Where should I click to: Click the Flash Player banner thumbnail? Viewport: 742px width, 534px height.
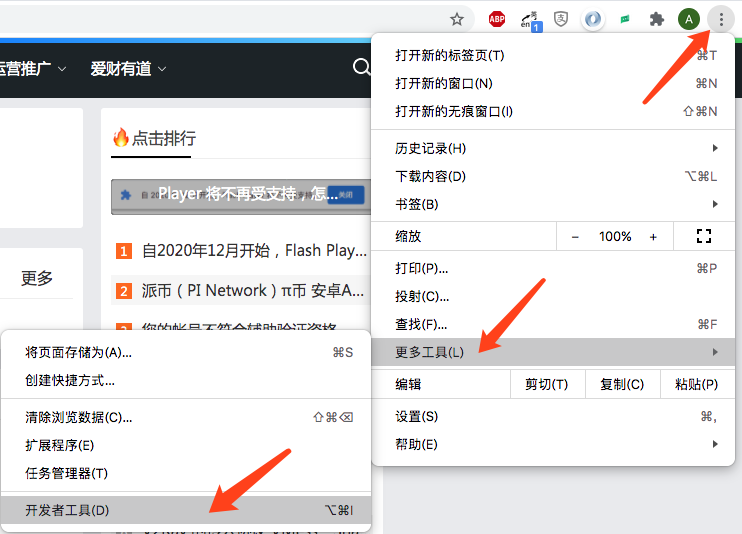click(239, 195)
